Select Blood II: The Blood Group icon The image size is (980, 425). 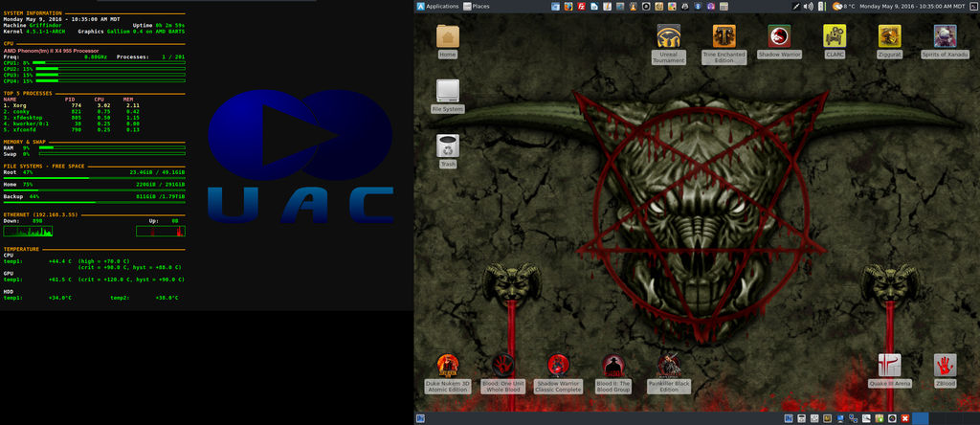(613, 373)
